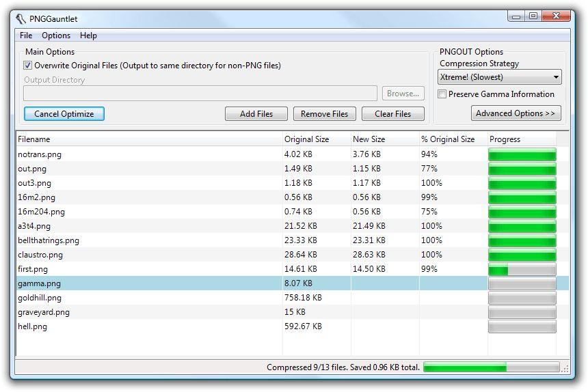The width and height of the screenshot is (588, 392).
Task: Maximize the PNGGauntlet window
Action: 533,16
